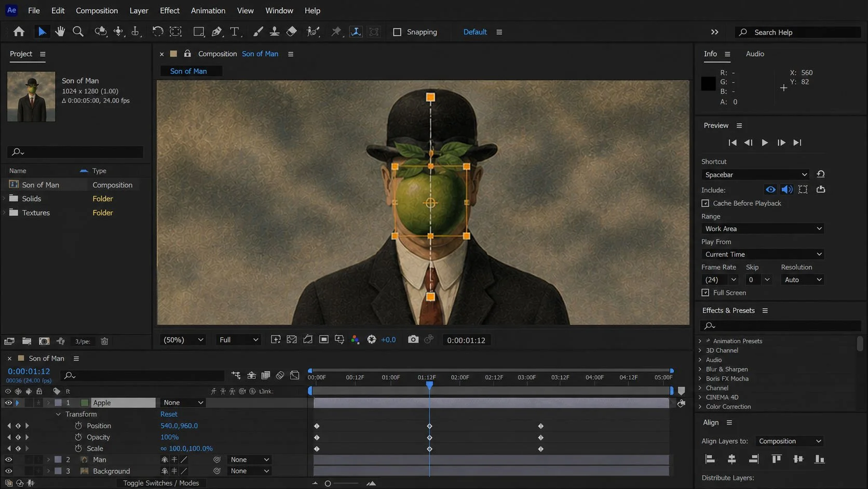Switch to the Audio tab
The width and height of the screenshot is (868, 489).
click(755, 54)
